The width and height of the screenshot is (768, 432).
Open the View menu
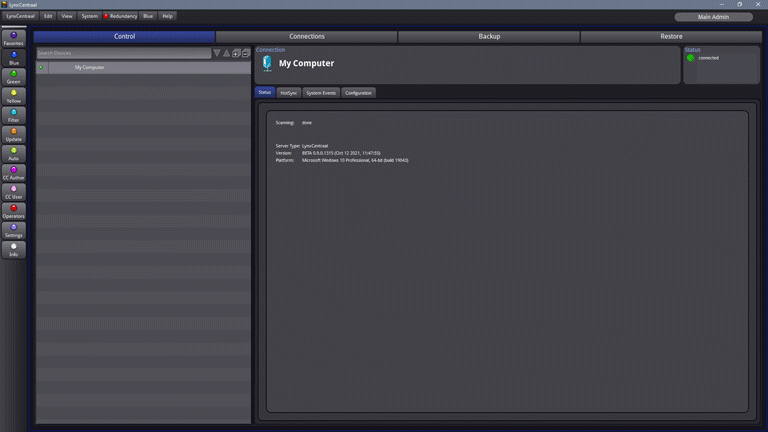[67, 16]
